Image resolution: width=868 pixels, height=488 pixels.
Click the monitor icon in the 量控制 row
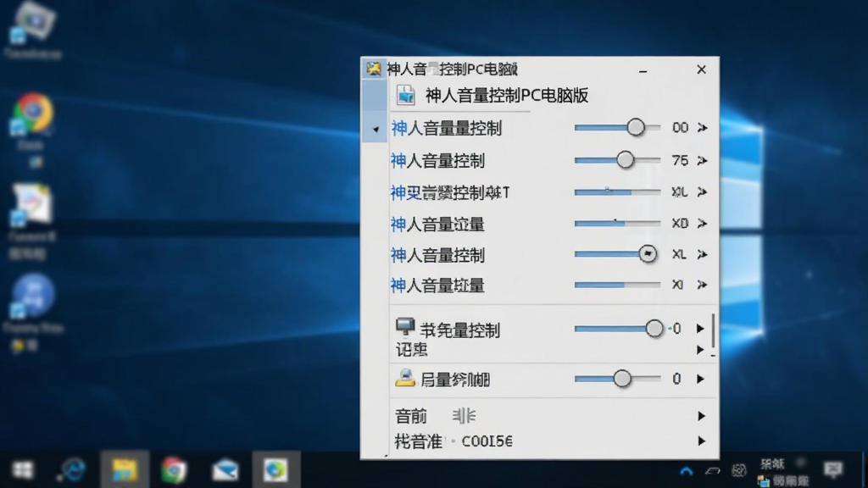point(405,327)
